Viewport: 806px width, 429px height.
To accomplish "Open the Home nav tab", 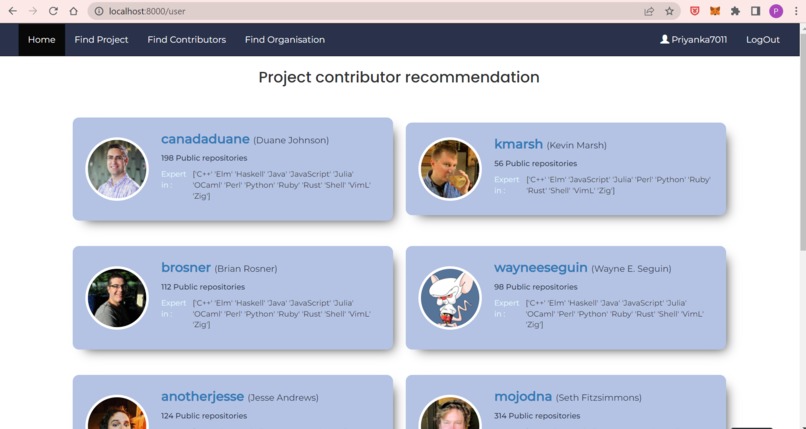I will click(x=42, y=40).
